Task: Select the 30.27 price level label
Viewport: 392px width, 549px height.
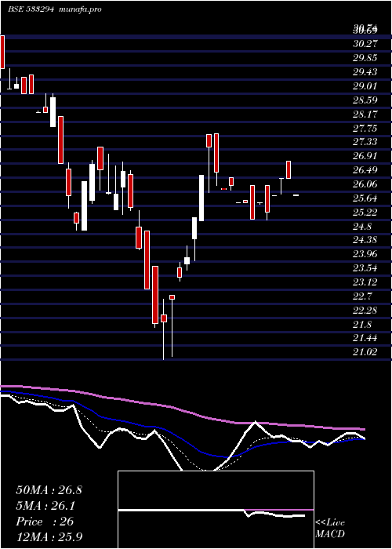Action: point(365,44)
